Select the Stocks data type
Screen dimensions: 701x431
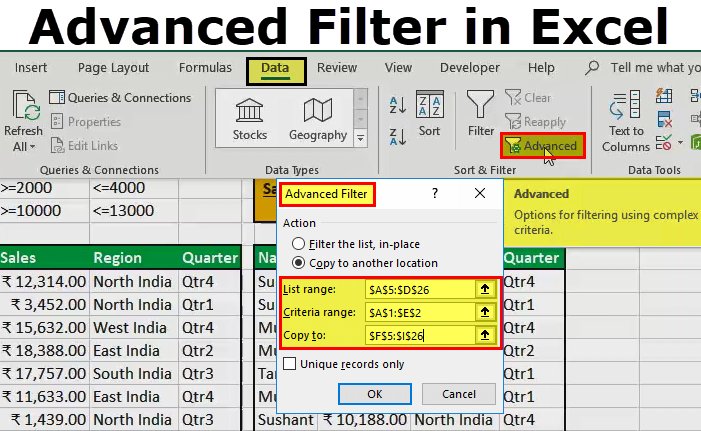249,119
